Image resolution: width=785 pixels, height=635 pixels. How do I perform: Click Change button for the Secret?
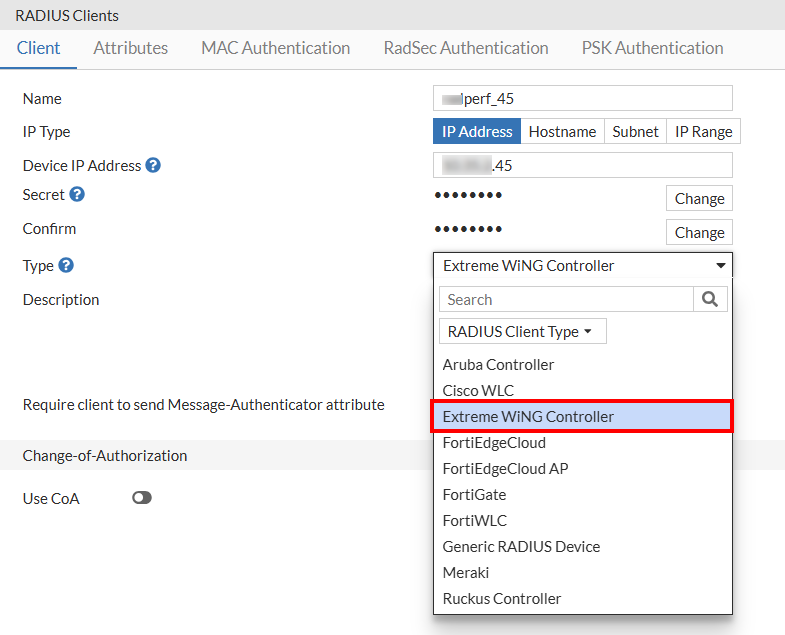(699, 198)
